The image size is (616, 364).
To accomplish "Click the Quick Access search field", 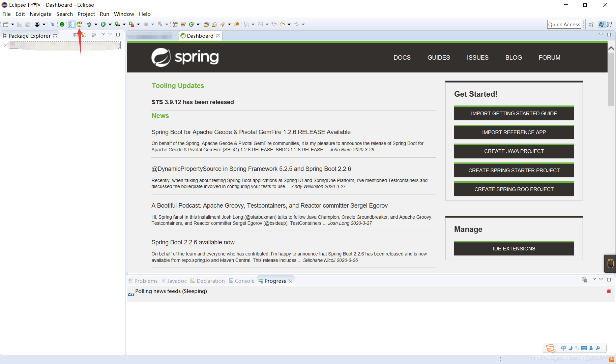I will click(x=564, y=24).
